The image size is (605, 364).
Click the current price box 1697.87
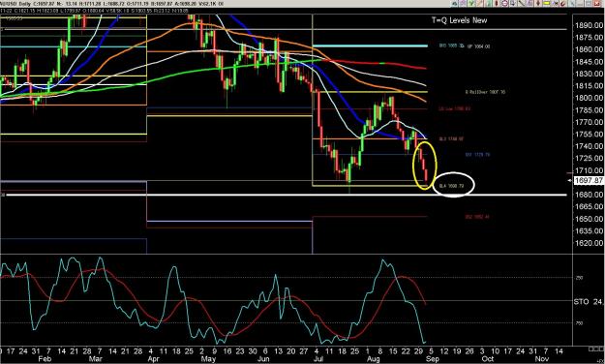pyautogui.click(x=589, y=180)
